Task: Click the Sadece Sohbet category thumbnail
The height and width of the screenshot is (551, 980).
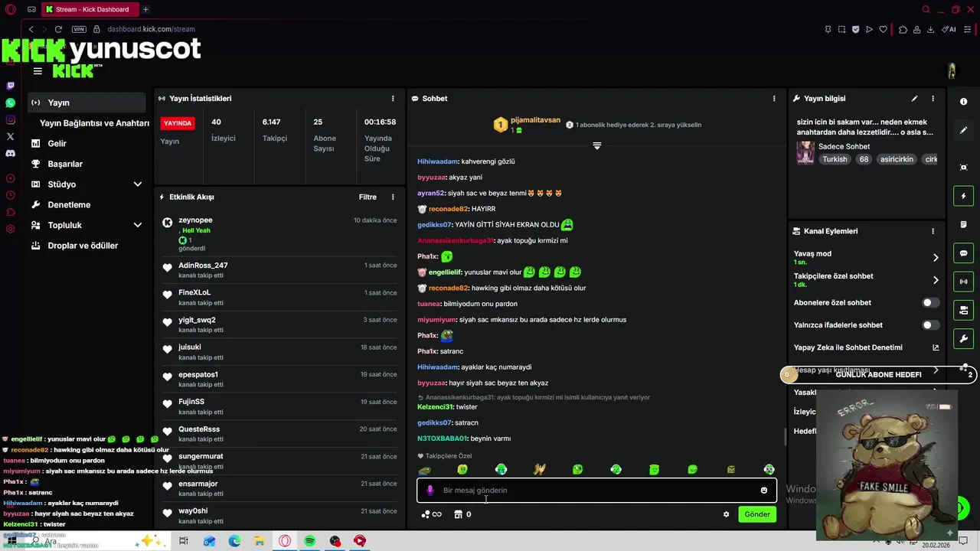Action: point(805,152)
